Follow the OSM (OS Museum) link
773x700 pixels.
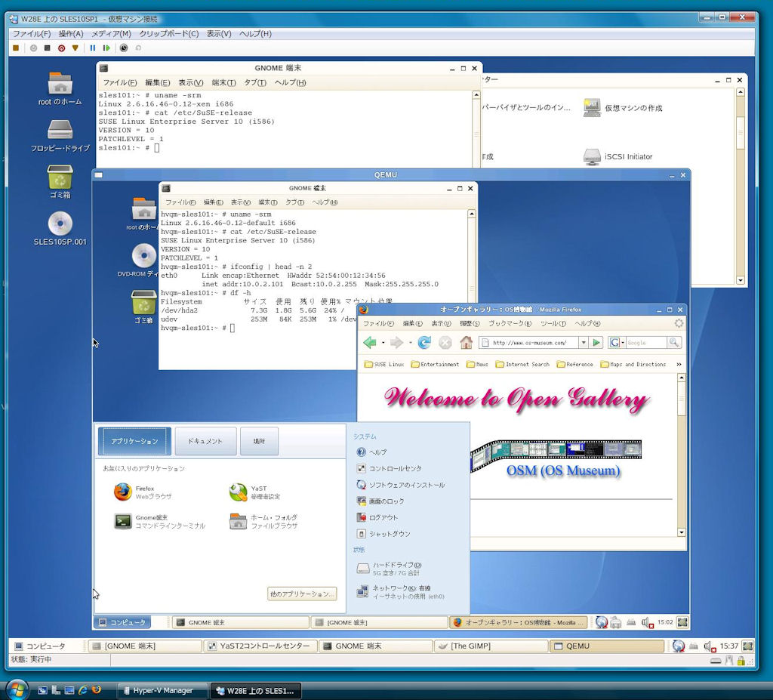click(563, 470)
